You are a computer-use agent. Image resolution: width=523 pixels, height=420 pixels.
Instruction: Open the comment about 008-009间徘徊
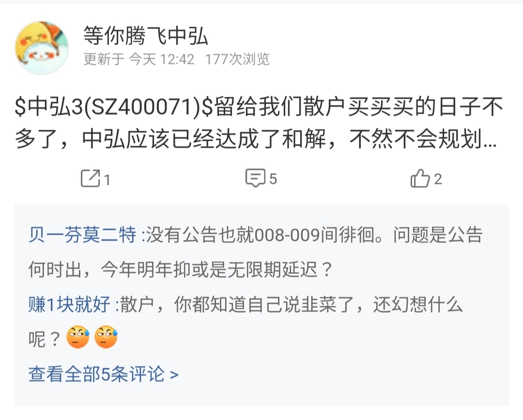[256, 252]
